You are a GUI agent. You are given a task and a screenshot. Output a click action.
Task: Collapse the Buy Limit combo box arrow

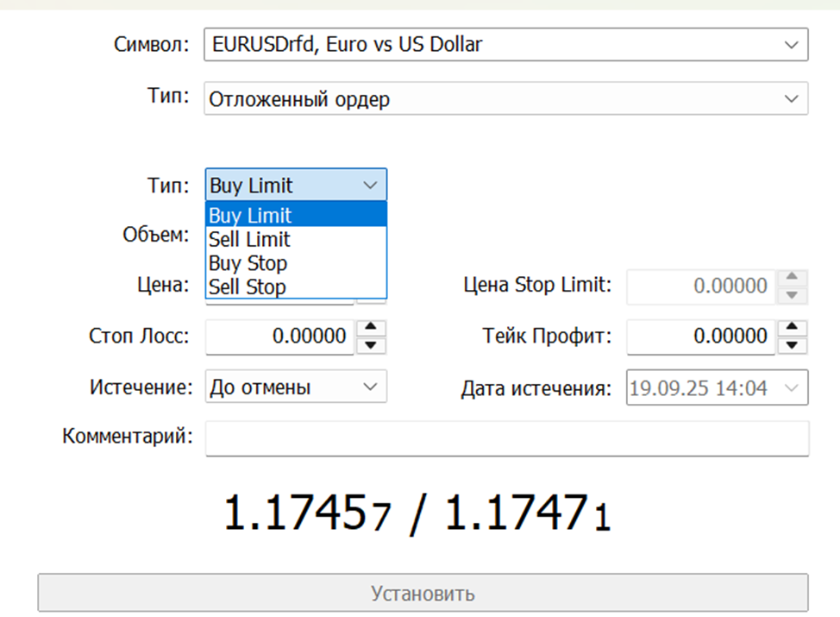click(370, 186)
